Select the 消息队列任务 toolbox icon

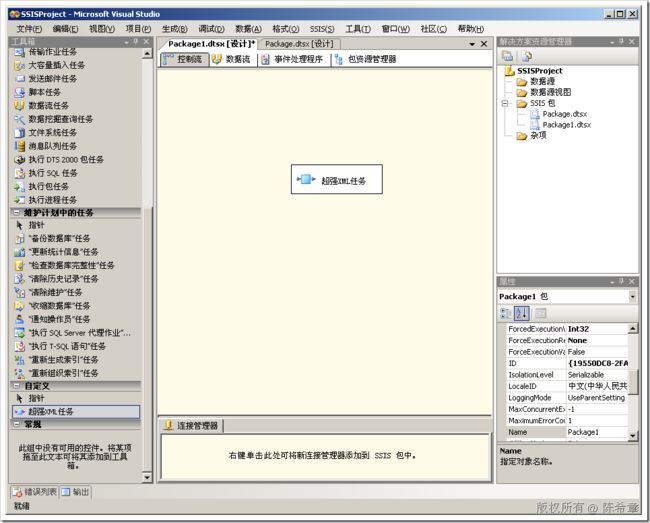pyautogui.click(x=19, y=146)
